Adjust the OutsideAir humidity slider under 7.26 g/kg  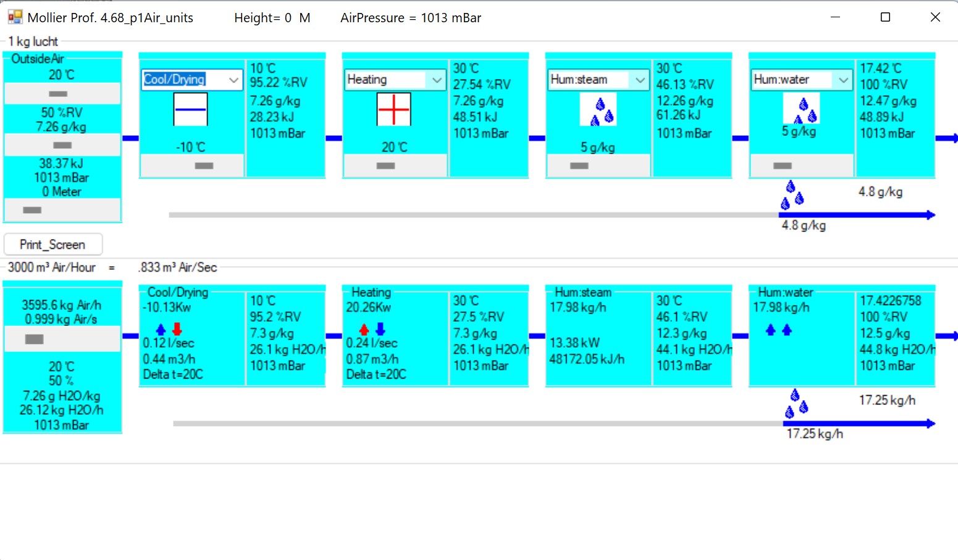pyautogui.click(x=62, y=145)
